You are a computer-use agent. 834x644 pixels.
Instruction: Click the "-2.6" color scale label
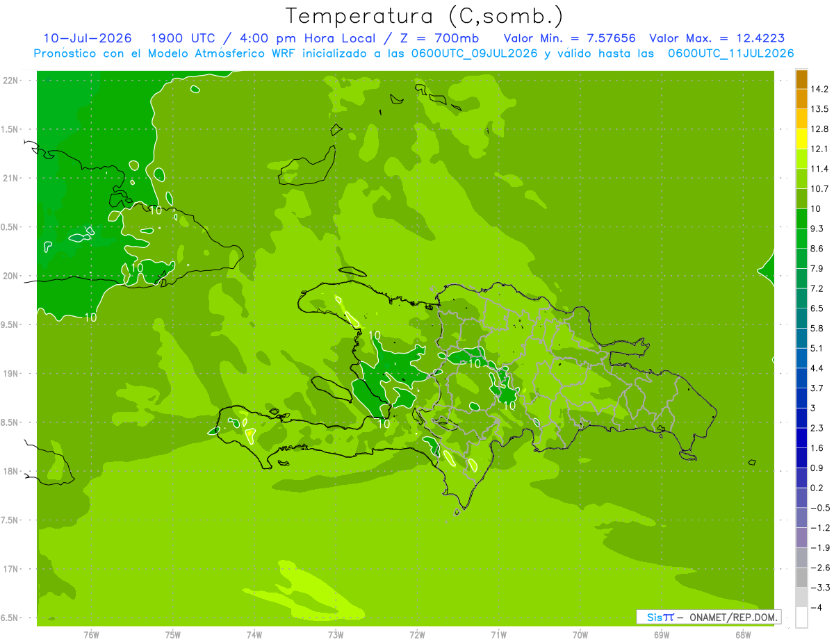[819, 568]
